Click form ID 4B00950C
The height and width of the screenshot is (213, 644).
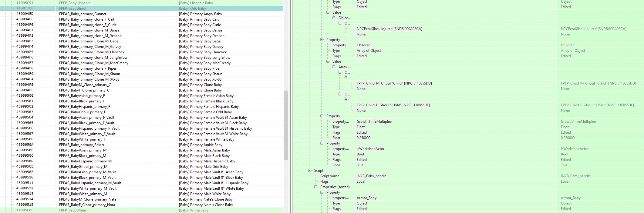point(25,156)
